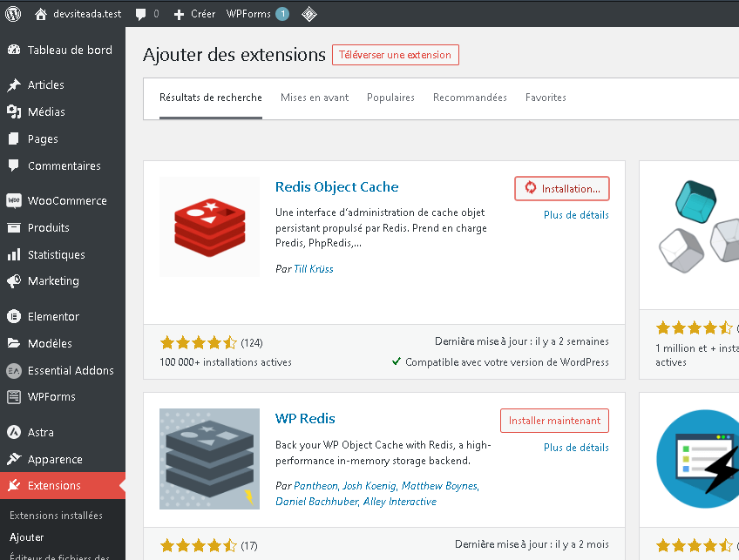Open the WordPress logo menu in admin bar

coord(12,13)
